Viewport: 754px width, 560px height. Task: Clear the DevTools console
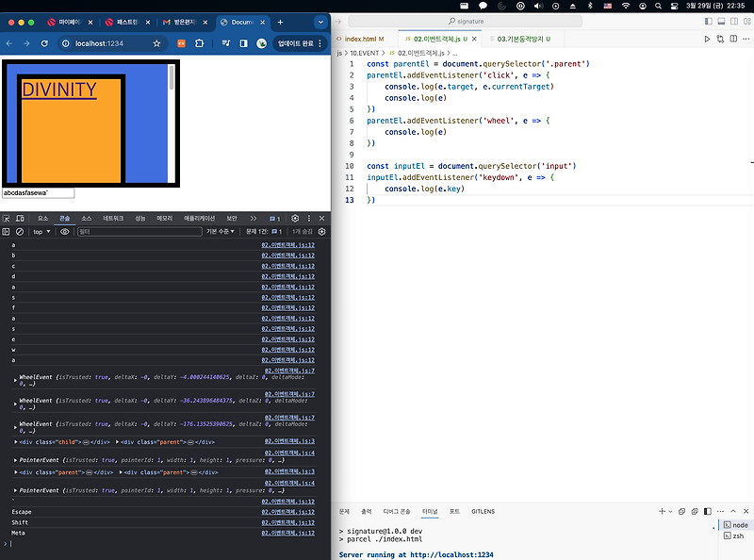(x=20, y=231)
